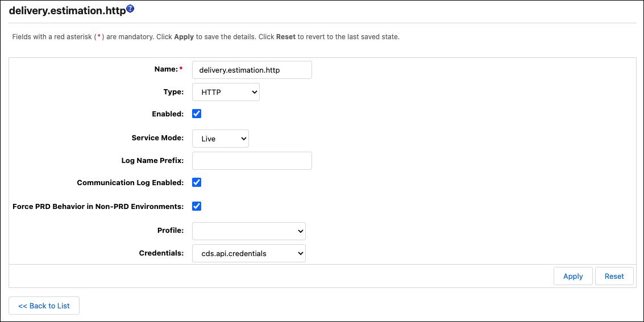Click 'Force PRD Behavior in Non-PRD Environments:' label
The image size is (644, 322).
(98, 206)
